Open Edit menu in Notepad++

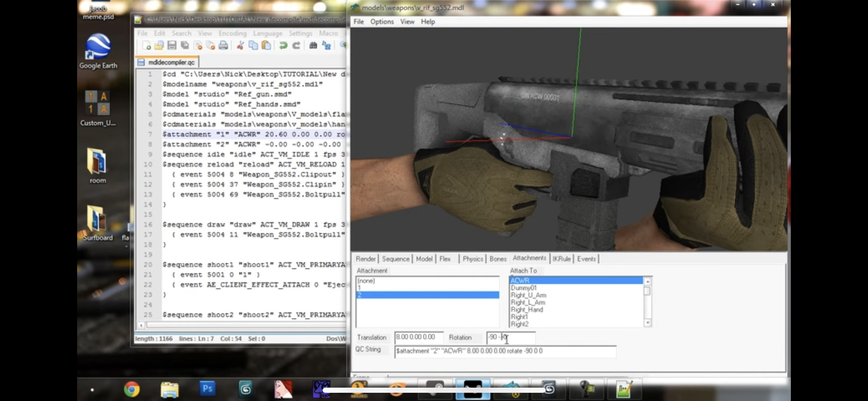[159, 33]
